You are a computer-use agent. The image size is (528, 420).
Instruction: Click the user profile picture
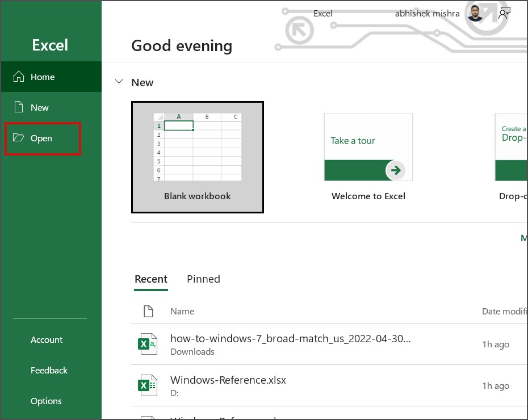coord(475,14)
